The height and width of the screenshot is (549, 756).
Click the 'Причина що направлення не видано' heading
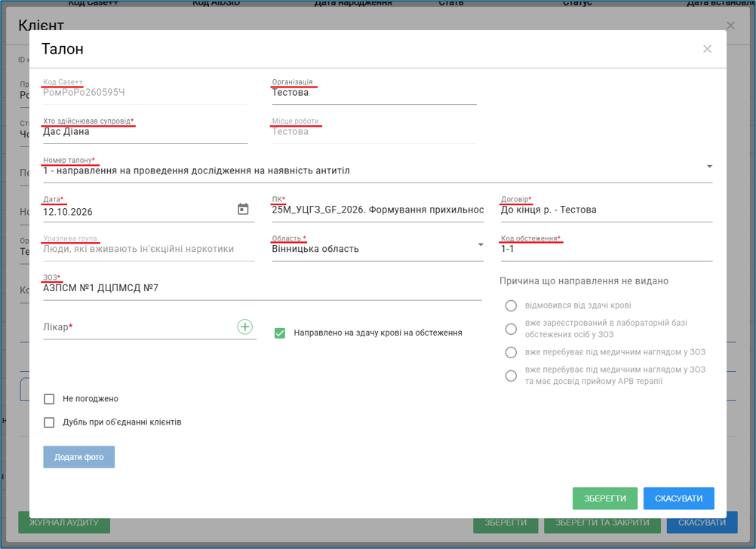(x=584, y=281)
